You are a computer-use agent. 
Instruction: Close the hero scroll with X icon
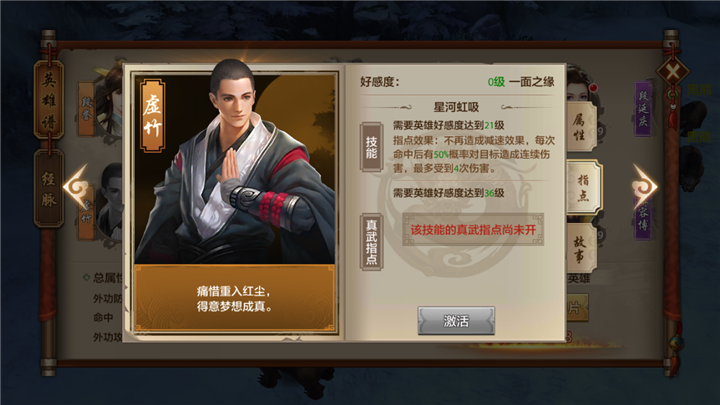point(672,72)
